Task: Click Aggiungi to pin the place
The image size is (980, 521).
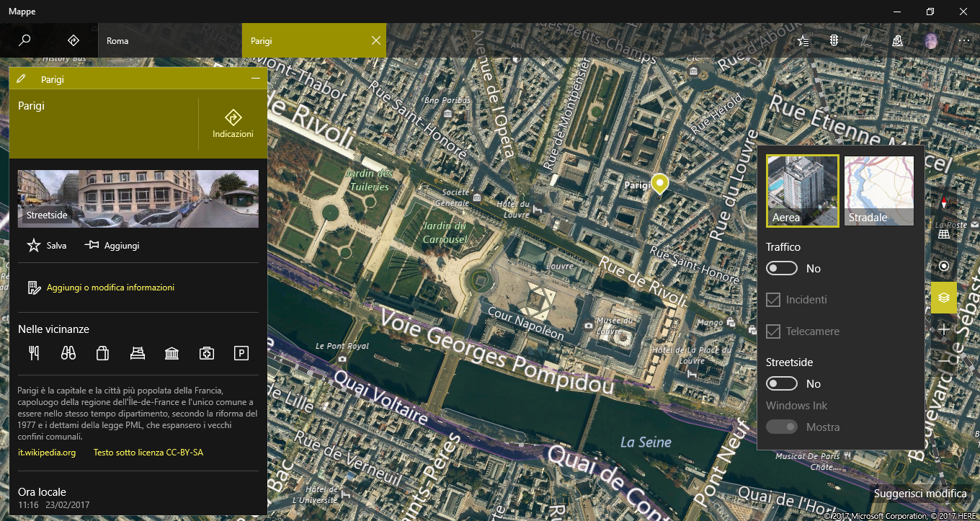Action: (112, 246)
